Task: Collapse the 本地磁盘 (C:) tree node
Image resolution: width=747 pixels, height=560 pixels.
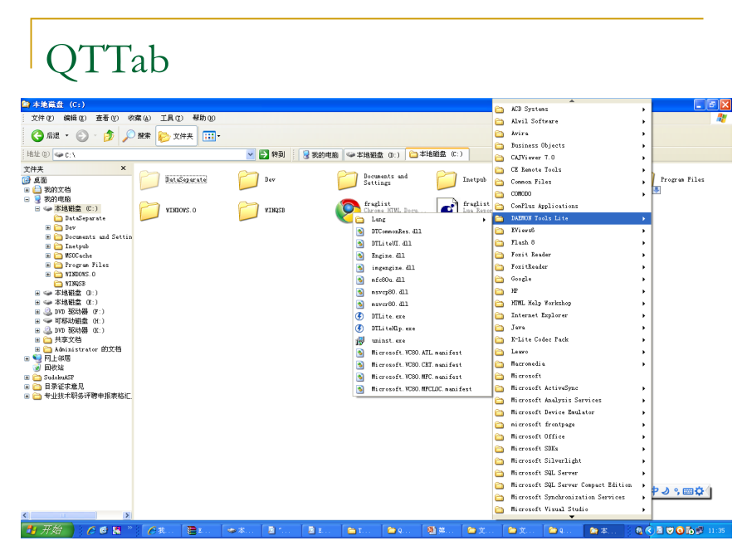Action: tap(37, 208)
